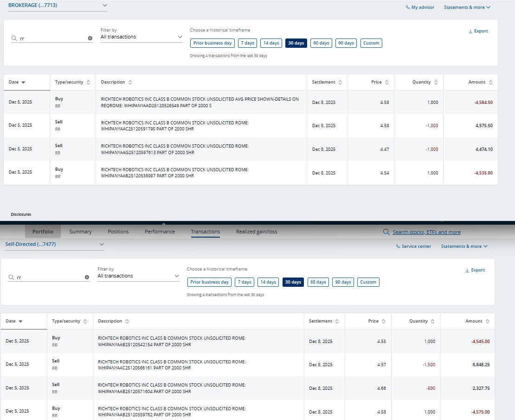Select 7 days timeframe in Brokerage panel
This screenshot has height=420, width=515.
click(x=247, y=43)
